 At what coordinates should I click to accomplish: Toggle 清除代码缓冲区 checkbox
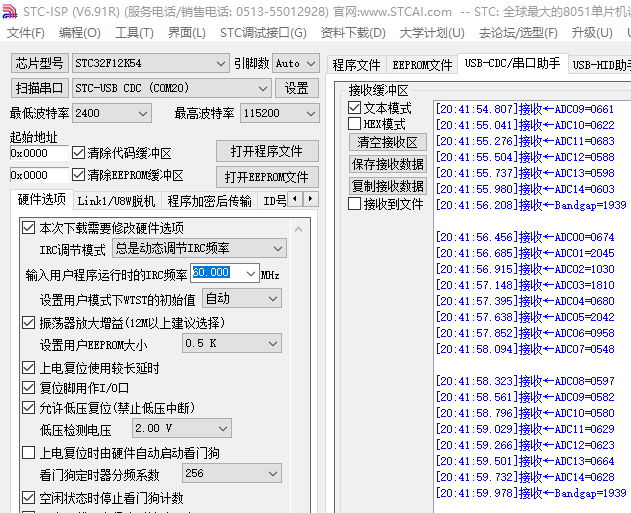[78, 153]
